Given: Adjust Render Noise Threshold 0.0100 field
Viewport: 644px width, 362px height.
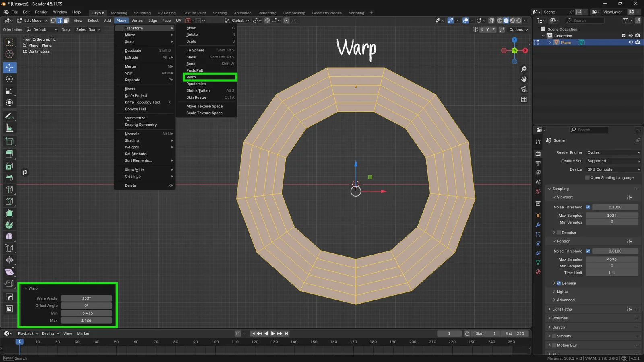Looking at the screenshot, I should [x=615, y=251].
